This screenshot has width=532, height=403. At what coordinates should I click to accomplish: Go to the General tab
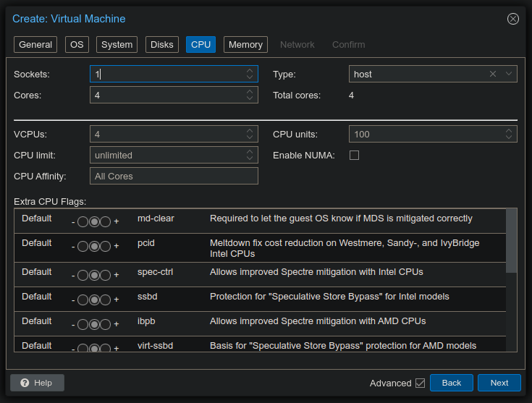[x=35, y=44]
